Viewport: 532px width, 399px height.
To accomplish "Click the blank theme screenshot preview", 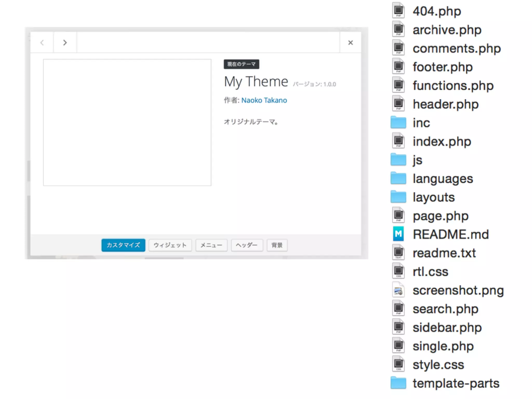I will pyautogui.click(x=127, y=122).
